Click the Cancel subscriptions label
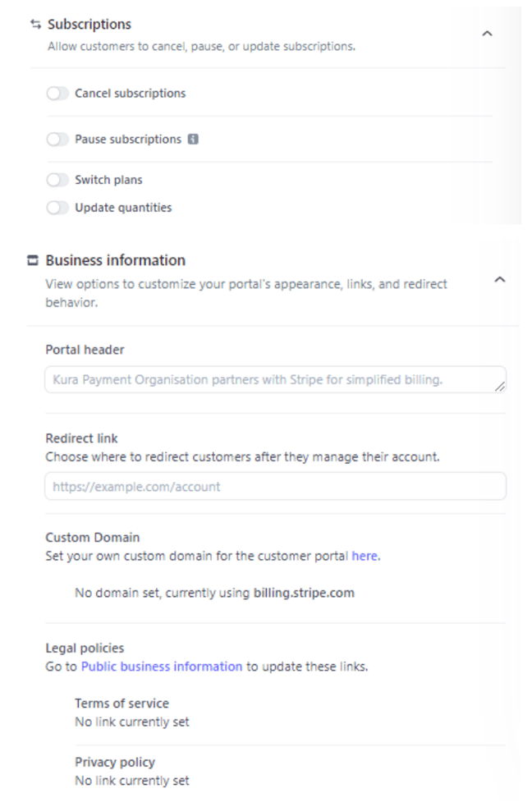 click(131, 94)
